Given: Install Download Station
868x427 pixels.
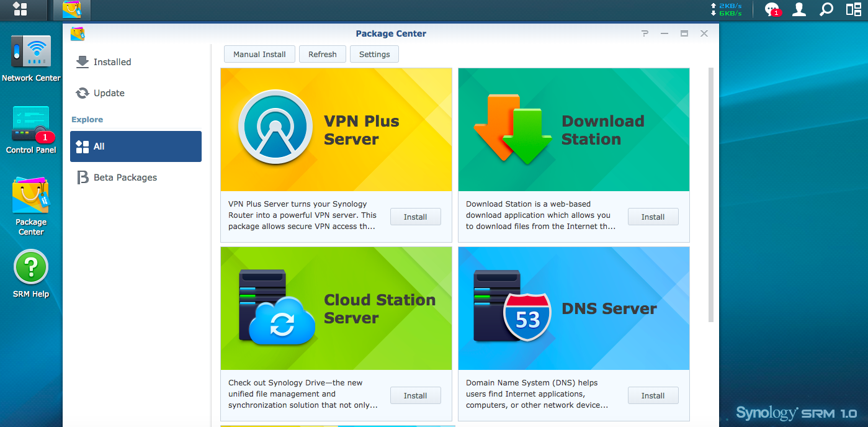Looking at the screenshot, I should [653, 217].
